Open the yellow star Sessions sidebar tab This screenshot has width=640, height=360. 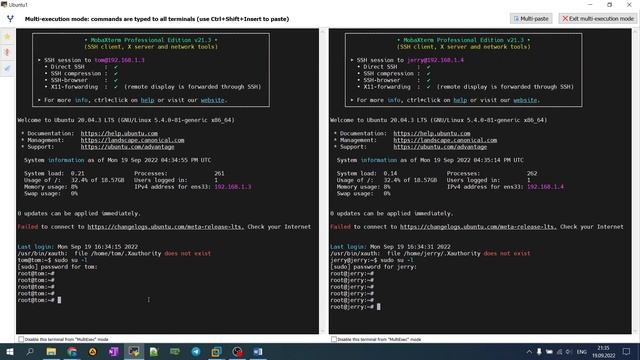click(x=7, y=37)
